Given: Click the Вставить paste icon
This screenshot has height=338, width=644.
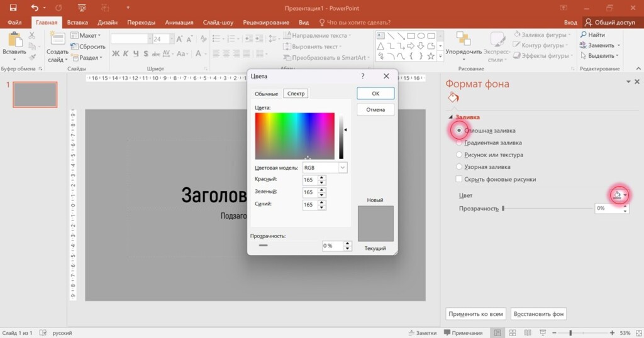Looking at the screenshot, I should pyautogui.click(x=14, y=39).
